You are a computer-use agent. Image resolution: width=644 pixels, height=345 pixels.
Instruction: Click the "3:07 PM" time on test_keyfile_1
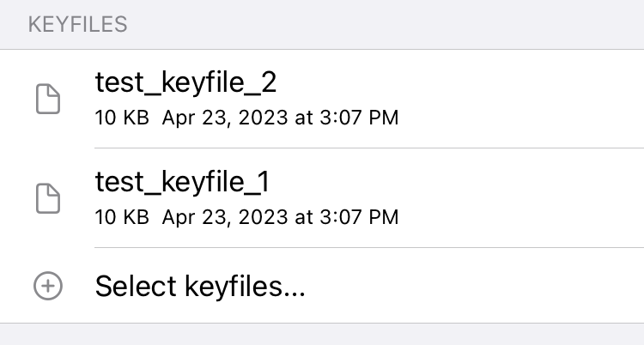[x=360, y=217]
